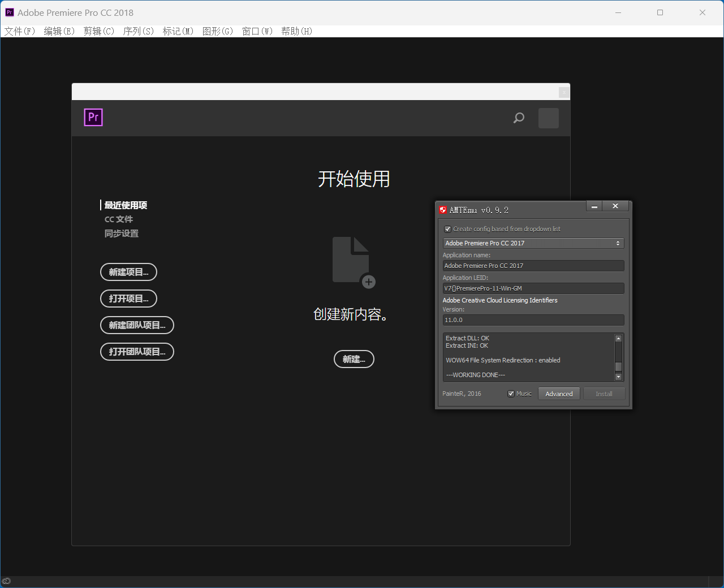Click Premiere Pro title bar app icon
The height and width of the screenshot is (588, 724).
pos(9,12)
